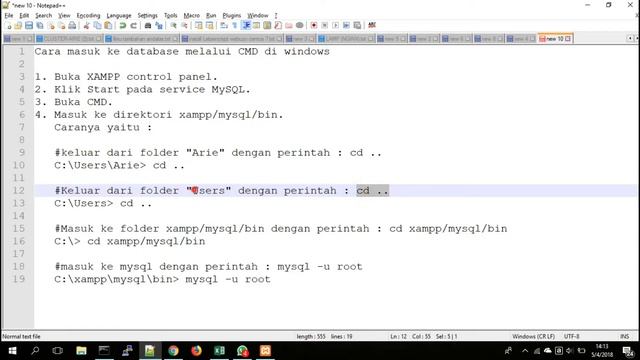
Task: Click line 1 title text about CMD
Action: (182, 51)
